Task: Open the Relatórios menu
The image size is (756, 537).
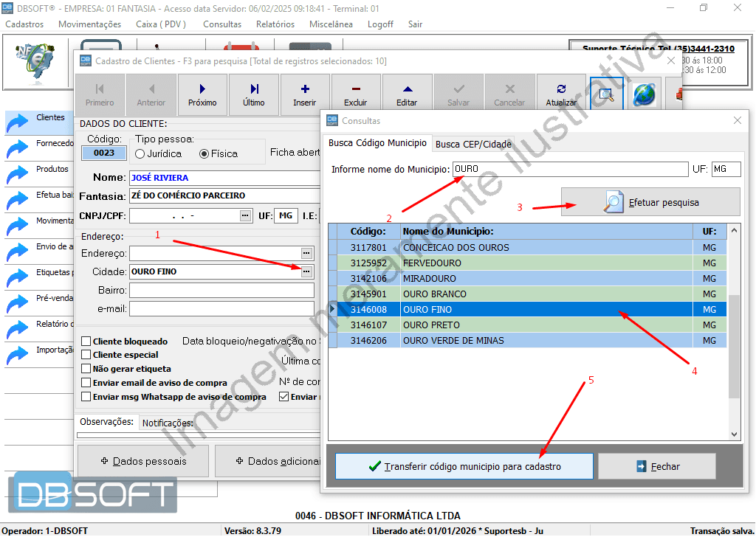Action: [x=275, y=24]
